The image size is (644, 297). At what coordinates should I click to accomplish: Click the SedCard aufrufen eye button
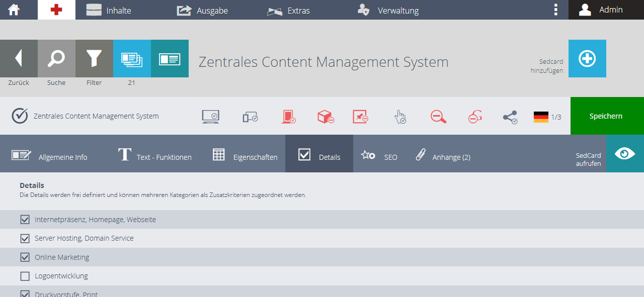tap(625, 153)
